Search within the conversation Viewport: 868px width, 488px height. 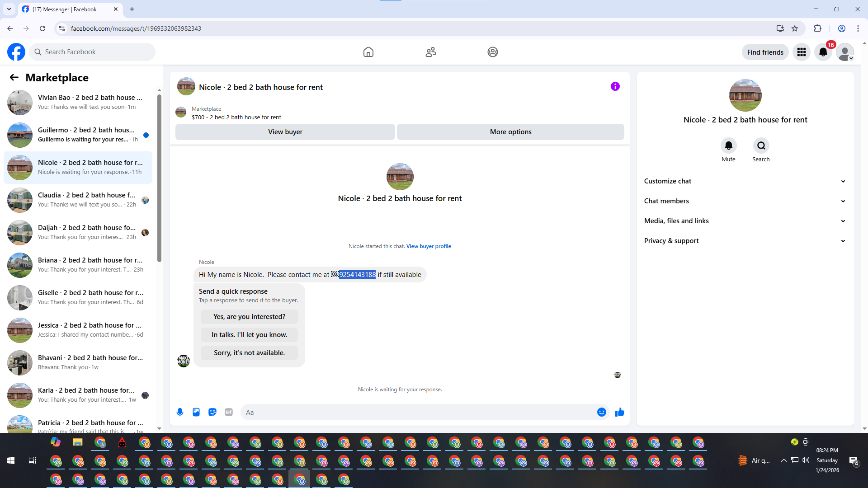click(x=761, y=145)
